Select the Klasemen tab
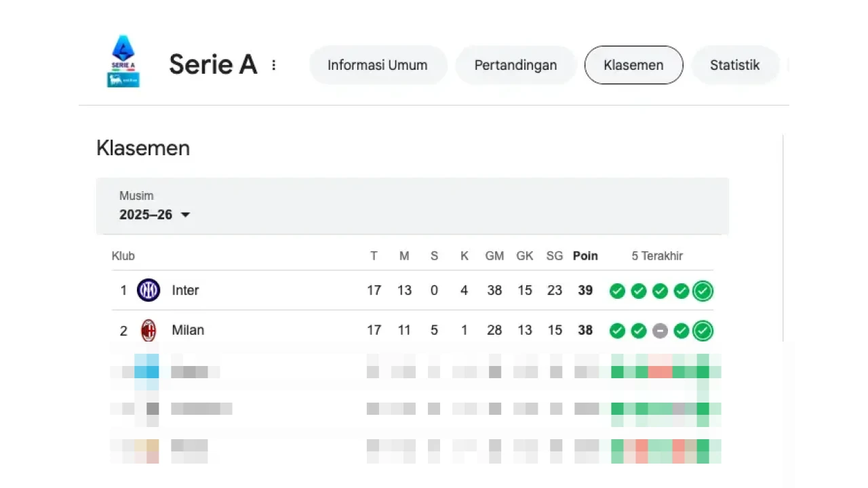868x488 pixels. [x=633, y=65]
